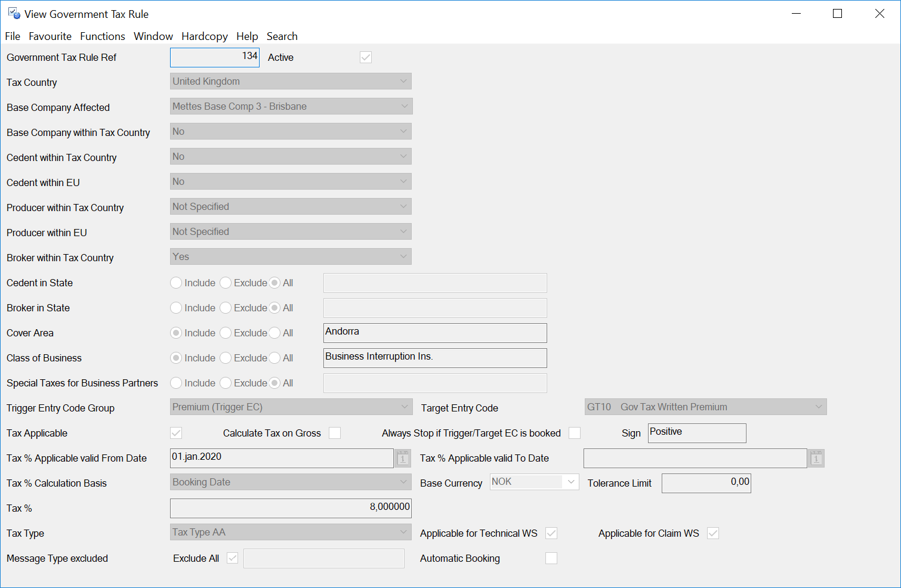This screenshot has width=901, height=588.
Task: Toggle the Calculate Tax on Gross checkbox
Action: [x=335, y=433]
